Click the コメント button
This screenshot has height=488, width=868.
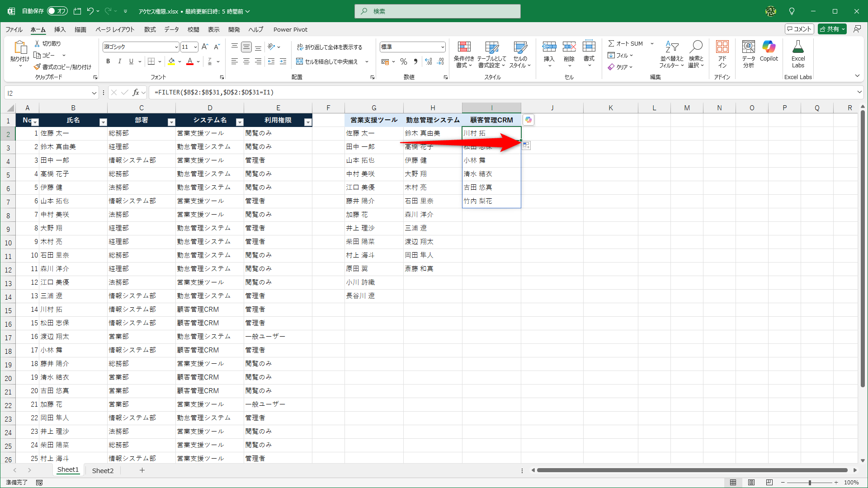click(799, 29)
